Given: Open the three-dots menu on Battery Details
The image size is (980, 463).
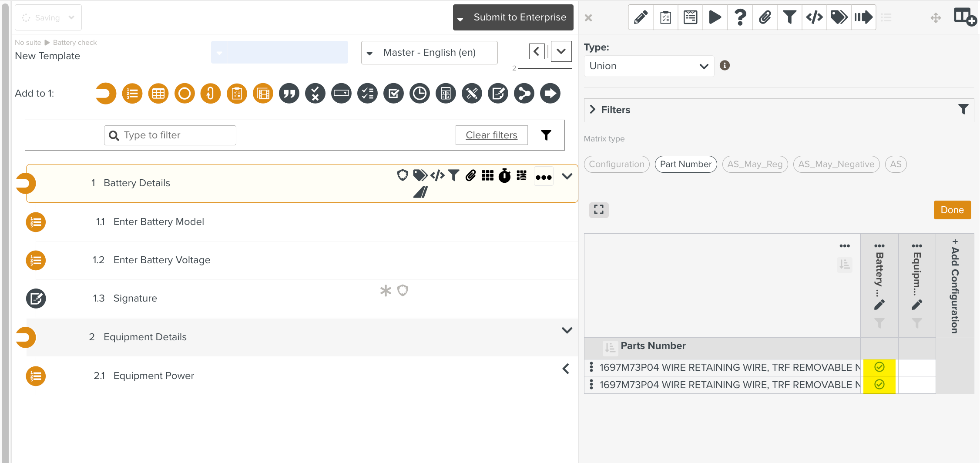Looking at the screenshot, I should 544,177.
